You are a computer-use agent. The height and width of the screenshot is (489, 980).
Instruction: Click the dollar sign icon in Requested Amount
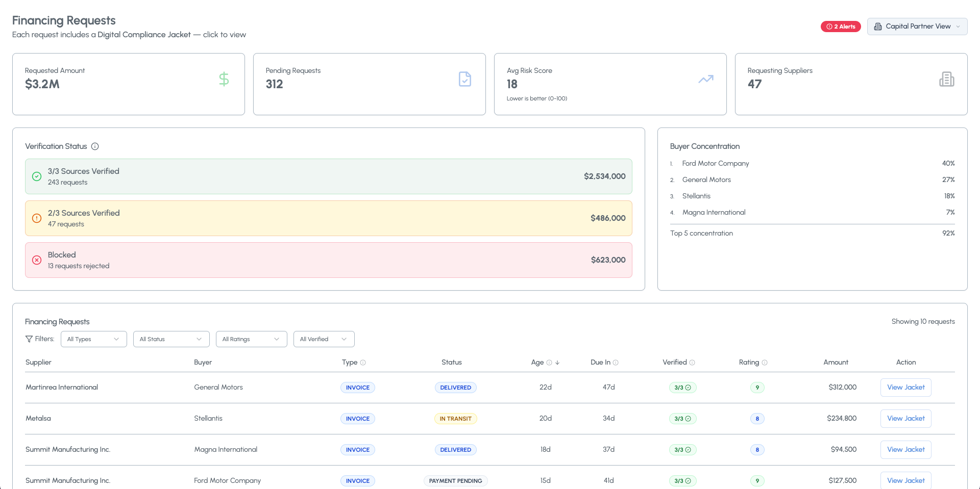tap(224, 79)
